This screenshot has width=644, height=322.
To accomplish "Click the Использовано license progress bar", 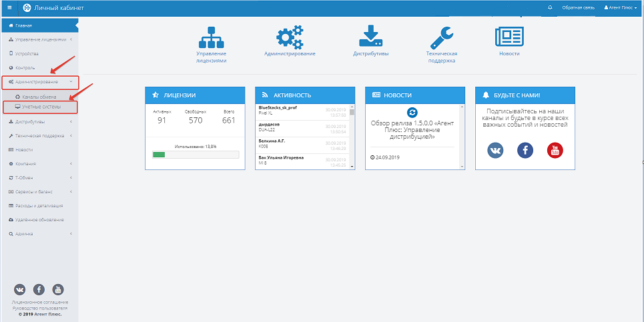I will click(195, 155).
